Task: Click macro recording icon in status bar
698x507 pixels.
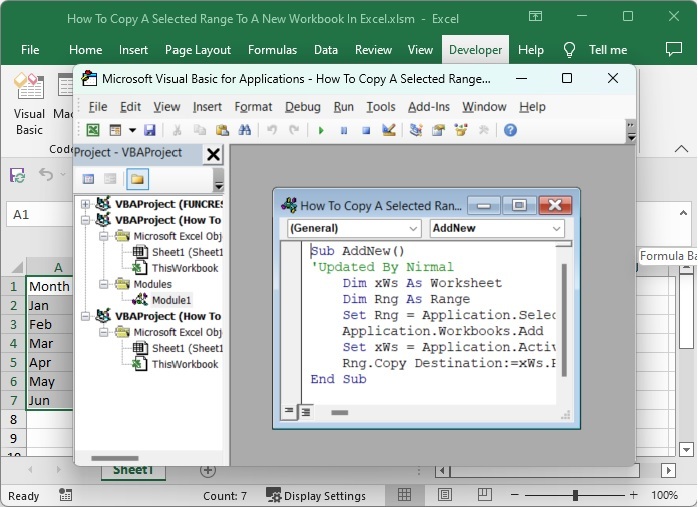Action: 65,495
